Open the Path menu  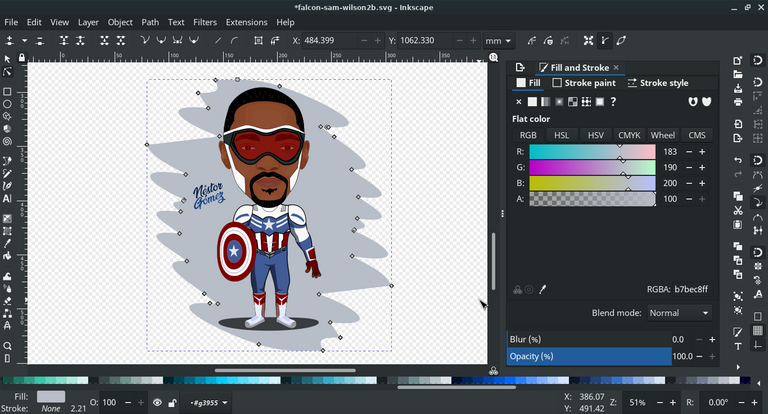pos(150,22)
